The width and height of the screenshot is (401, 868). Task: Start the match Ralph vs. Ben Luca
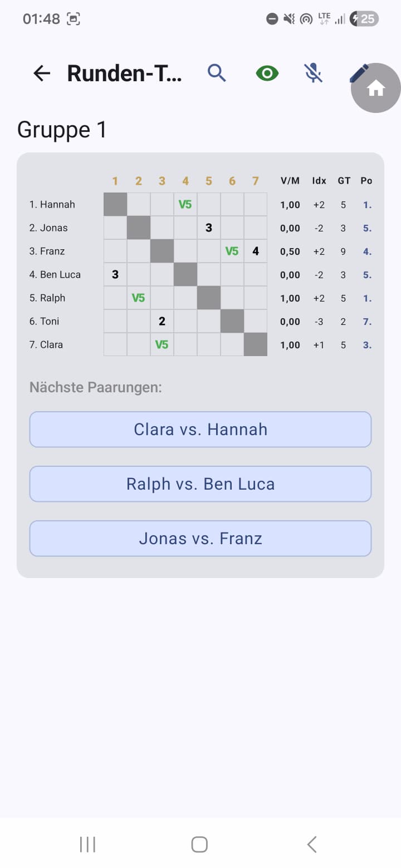click(x=200, y=484)
